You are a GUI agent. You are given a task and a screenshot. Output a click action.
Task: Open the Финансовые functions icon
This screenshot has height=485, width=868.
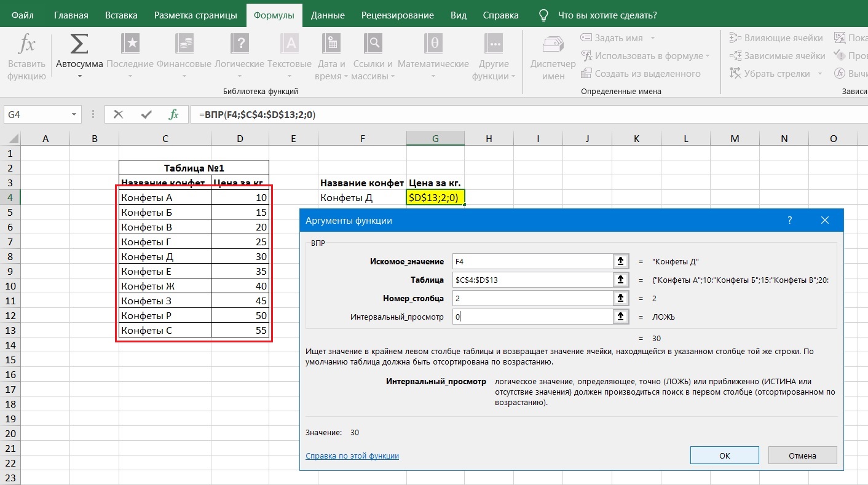tap(184, 44)
